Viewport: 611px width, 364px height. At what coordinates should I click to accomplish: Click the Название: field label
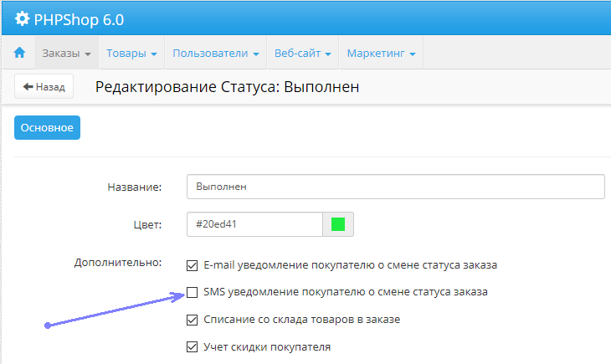click(135, 187)
